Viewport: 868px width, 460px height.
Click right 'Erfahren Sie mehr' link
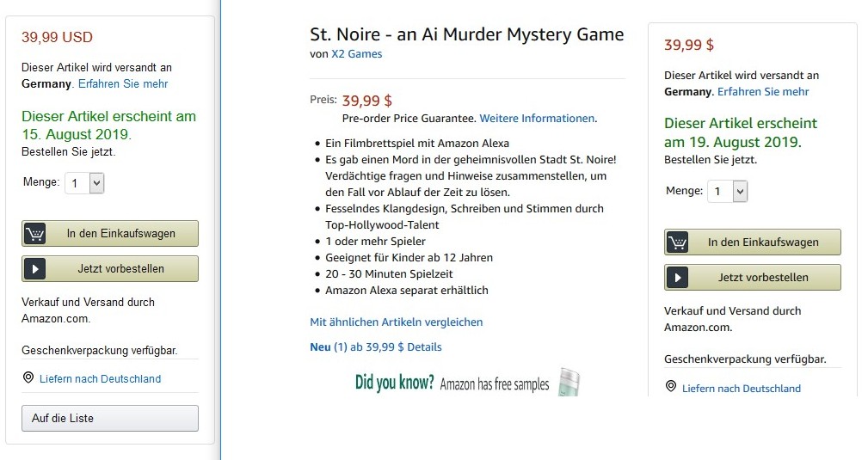pos(763,91)
